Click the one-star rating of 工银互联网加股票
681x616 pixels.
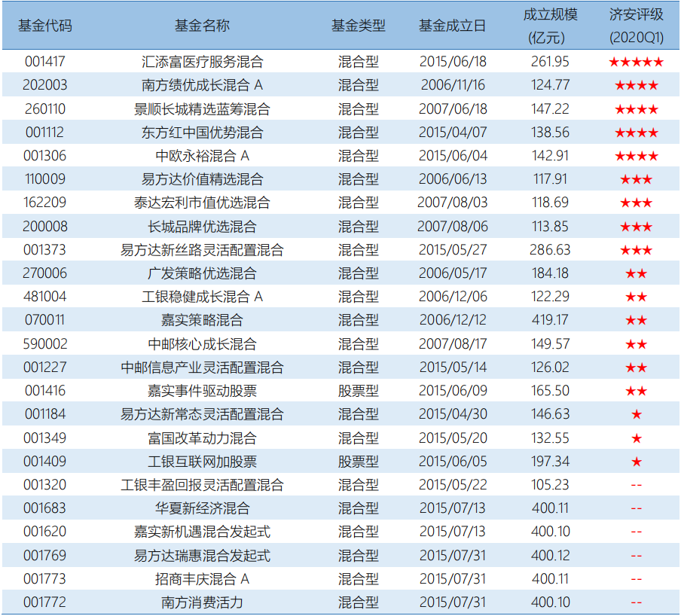point(637,462)
